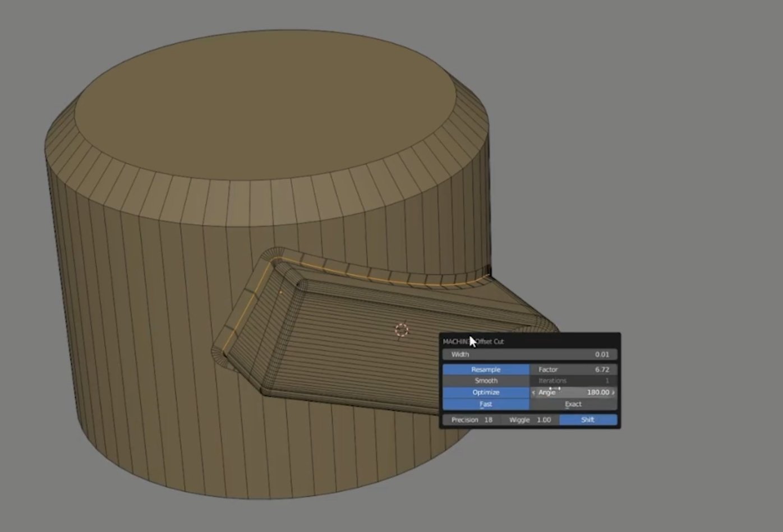Image resolution: width=783 pixels, height=532 pixels.
Task: Toggle the Resample option
Action: point(486,369)
